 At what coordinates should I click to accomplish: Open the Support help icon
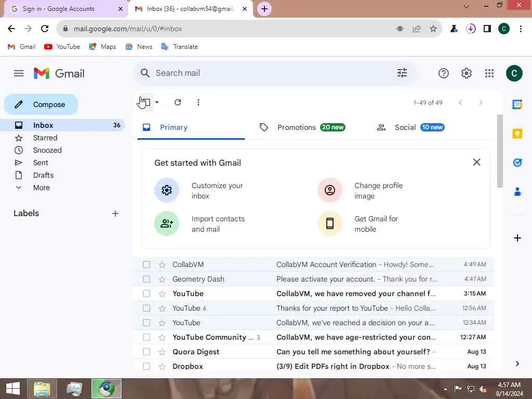pyautogui.click(x=444, y=73)
